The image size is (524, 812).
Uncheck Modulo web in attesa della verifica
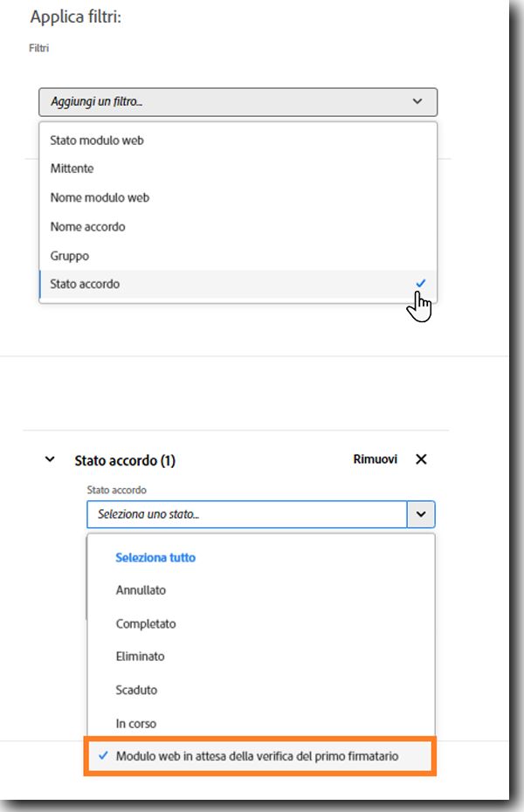pyautogui.click(x=257, y=756)
